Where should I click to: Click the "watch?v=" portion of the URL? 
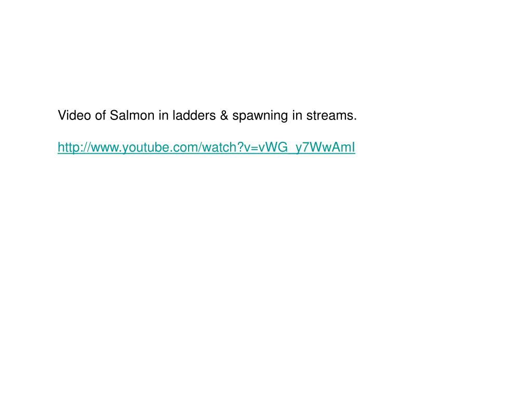[230, 147]
